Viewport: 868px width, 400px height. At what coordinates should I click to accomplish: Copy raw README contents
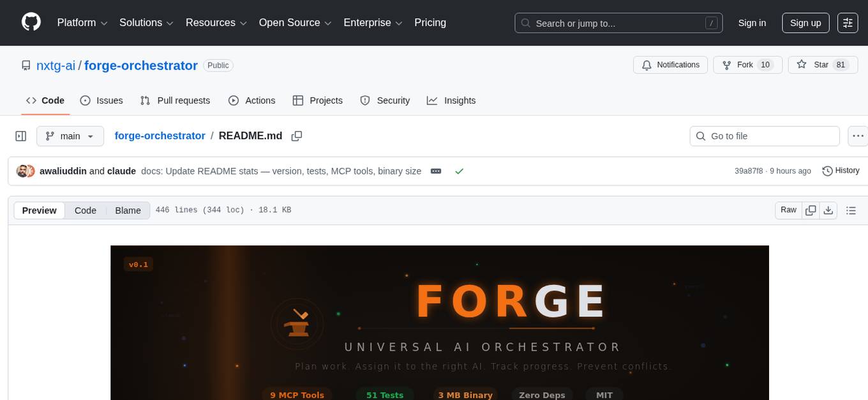click(x=811, y=210)
